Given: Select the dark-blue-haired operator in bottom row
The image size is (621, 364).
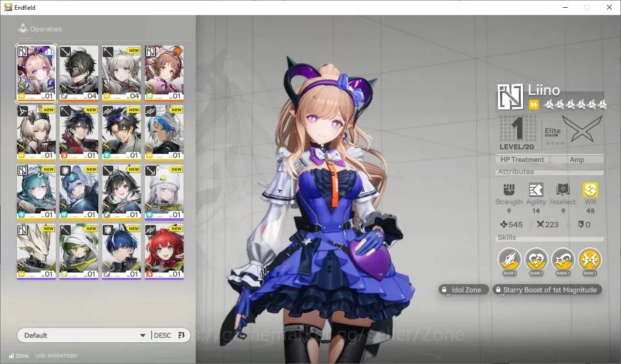Looking at the screenshot, I should pyautogui.click(x=122, y=252).
